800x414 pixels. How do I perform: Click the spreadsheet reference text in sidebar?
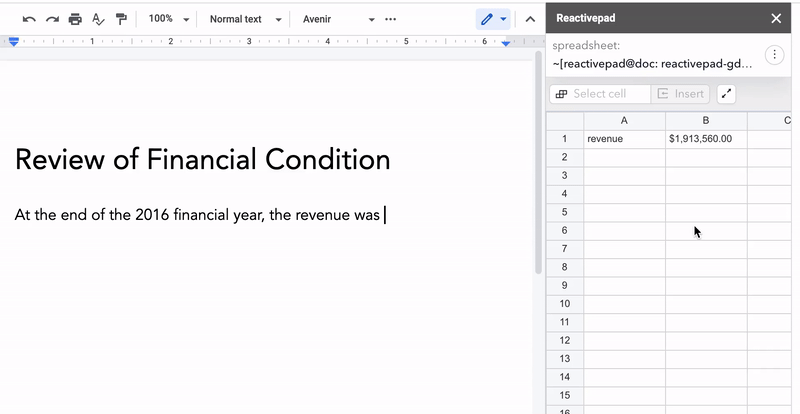click(652, 65)
